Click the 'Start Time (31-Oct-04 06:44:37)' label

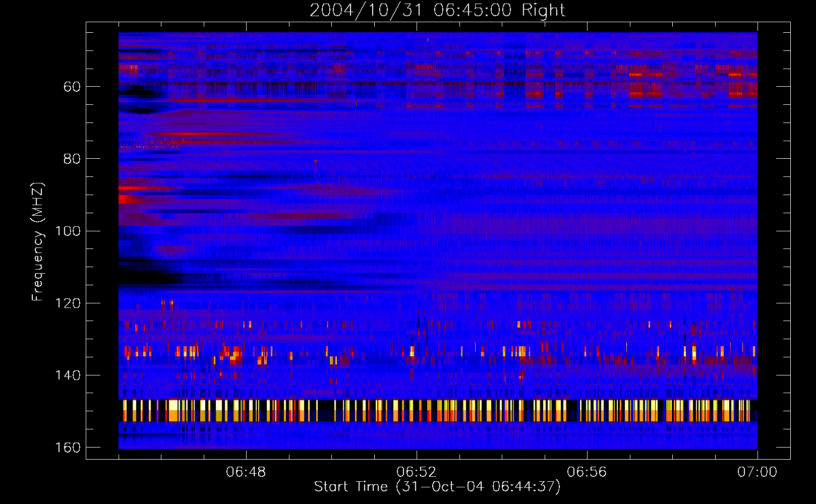click(437, 487)
